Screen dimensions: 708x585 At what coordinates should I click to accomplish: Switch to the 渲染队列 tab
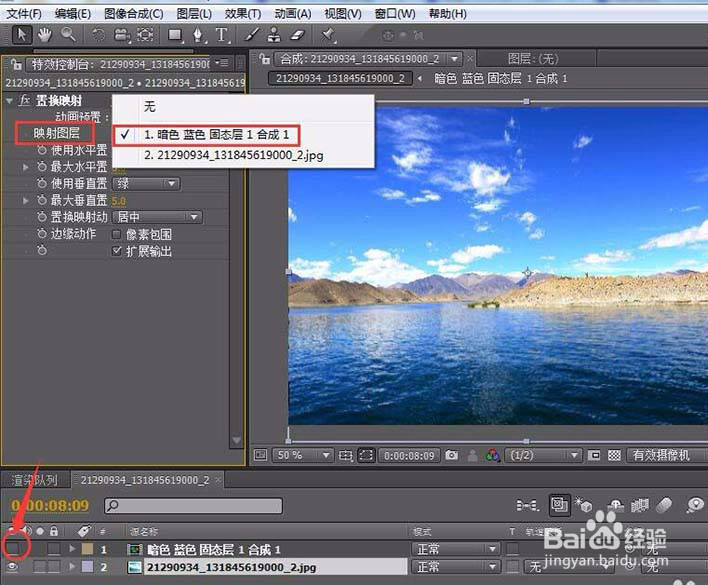(34, 480)
